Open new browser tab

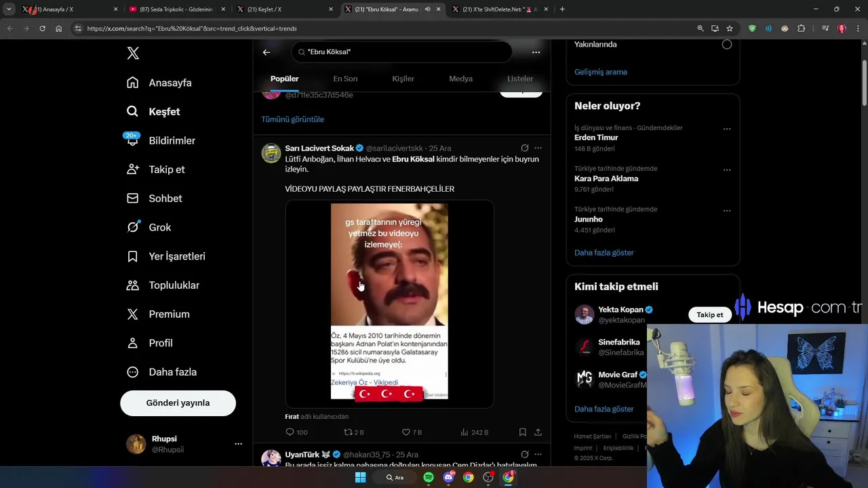[562, 9]
